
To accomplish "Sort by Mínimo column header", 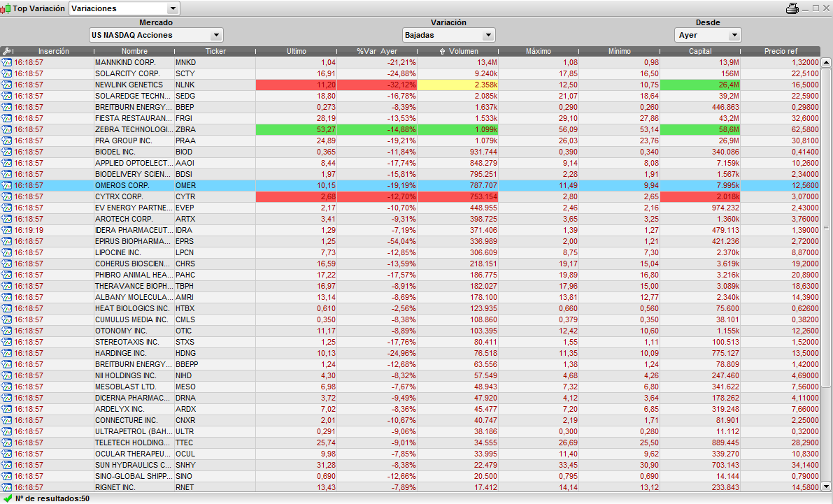I will point(620,51).
